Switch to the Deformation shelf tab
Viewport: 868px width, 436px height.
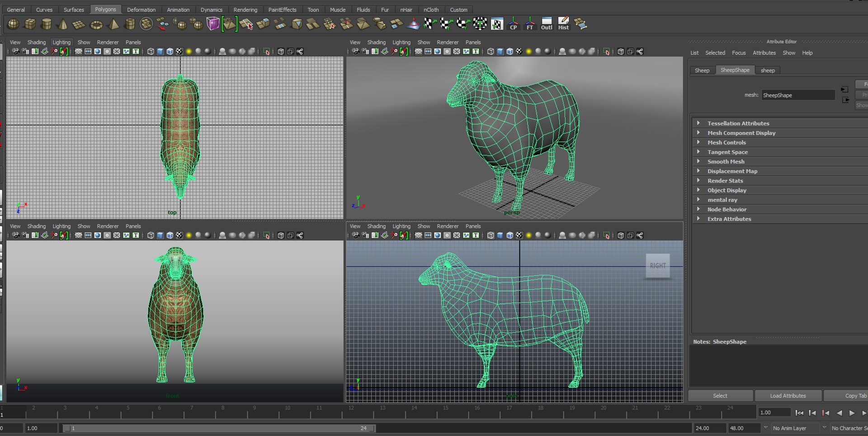pos(141,9)
